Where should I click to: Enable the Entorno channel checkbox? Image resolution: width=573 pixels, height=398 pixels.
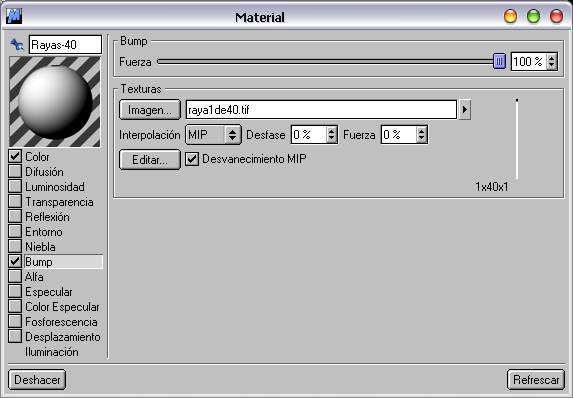[15, 231]
